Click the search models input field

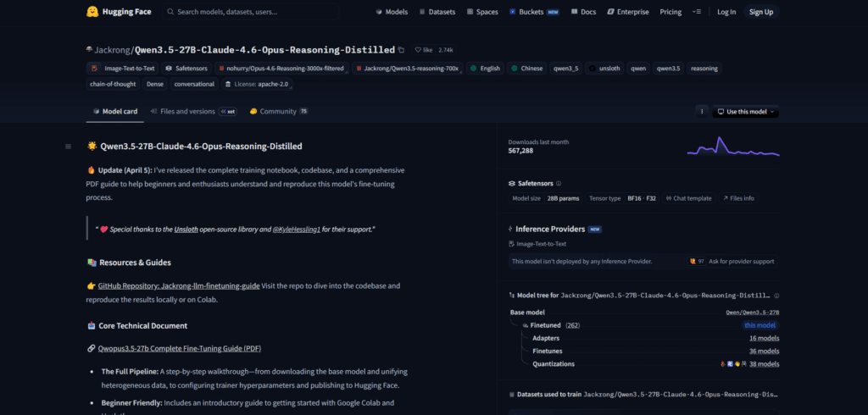[251, 12]
